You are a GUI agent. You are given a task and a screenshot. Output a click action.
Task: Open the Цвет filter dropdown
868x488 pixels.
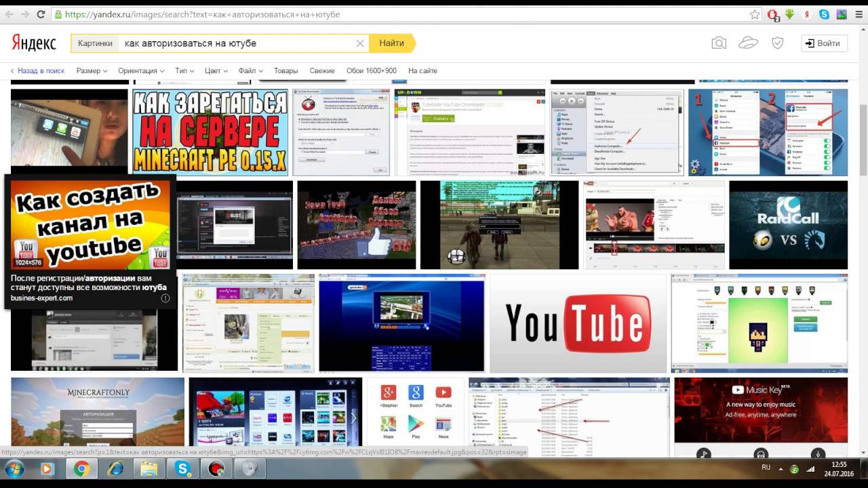[x=216, y=70]
